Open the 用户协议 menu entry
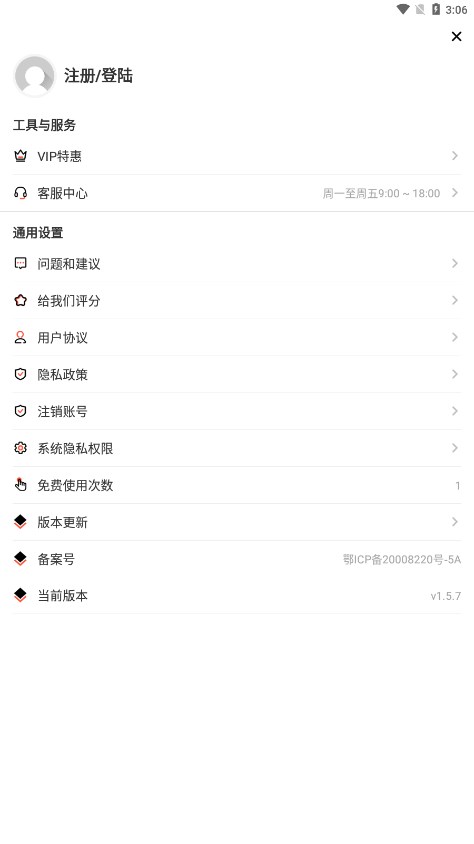The image size is (474, 844). coord(237,337)
